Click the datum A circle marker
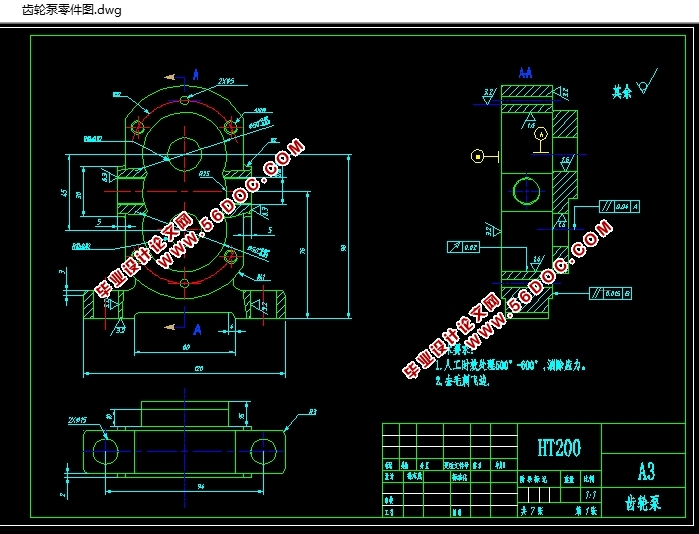 coord(541,133)
